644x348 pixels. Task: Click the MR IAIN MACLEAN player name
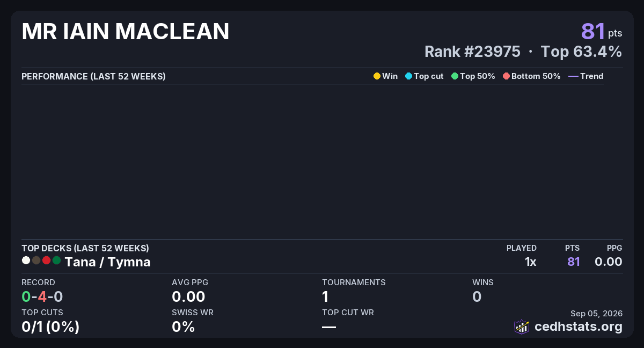tap(126, 32)
